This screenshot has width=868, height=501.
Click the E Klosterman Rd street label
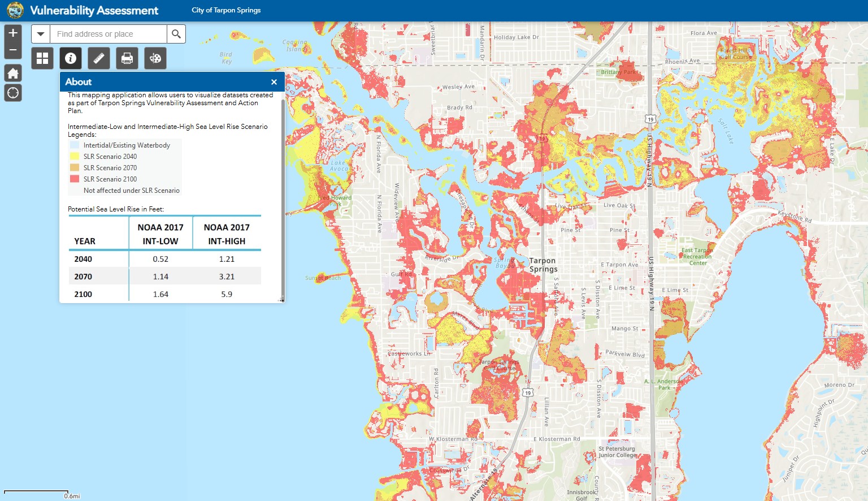[557, 439]
